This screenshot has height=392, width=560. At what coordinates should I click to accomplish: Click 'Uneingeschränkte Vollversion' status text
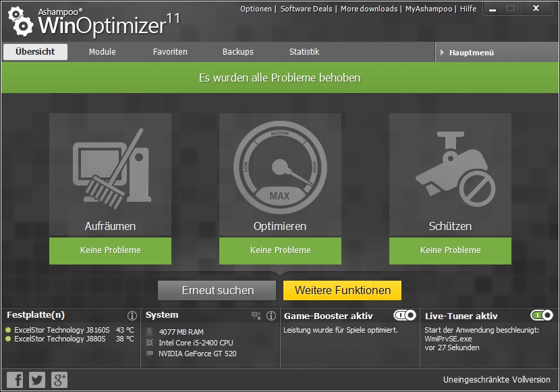click(x=497, y=379)
